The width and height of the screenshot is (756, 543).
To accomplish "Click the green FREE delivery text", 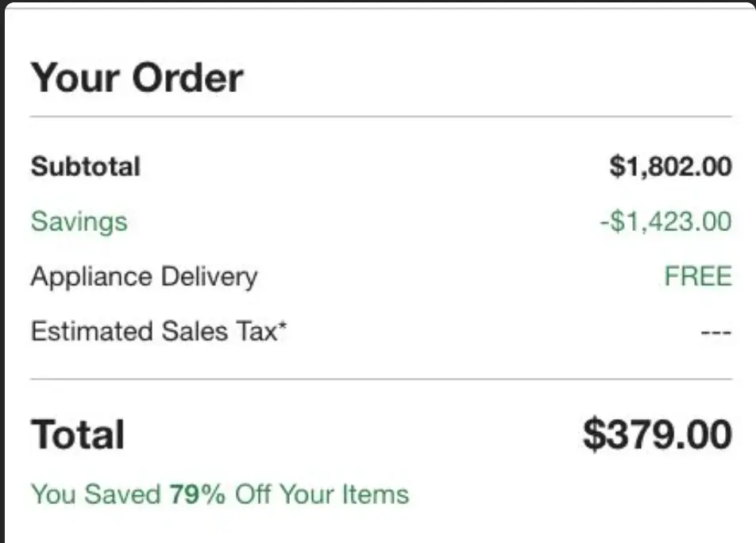I will pos(697,276).
